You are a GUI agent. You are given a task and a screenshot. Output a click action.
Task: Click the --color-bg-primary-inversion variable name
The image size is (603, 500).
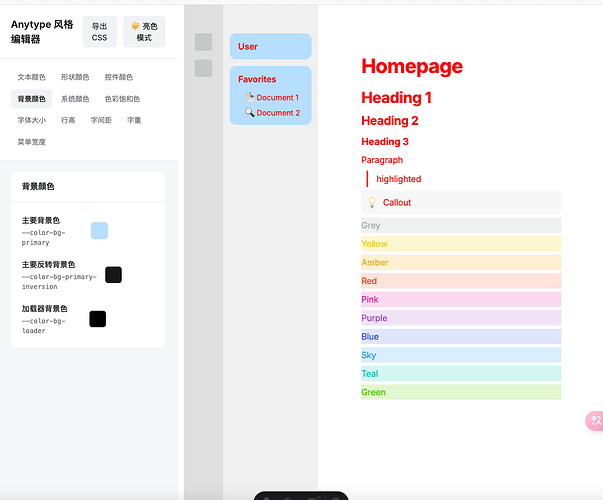(59, 282)
